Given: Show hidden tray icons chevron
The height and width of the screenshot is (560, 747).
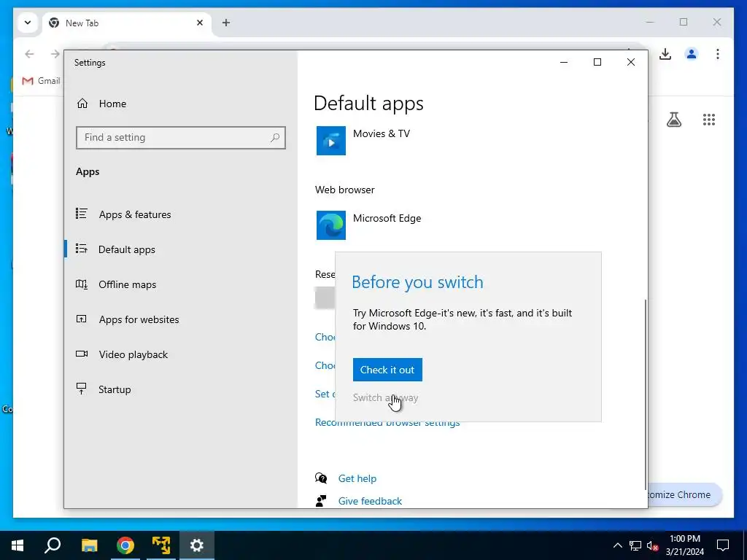Looking at the screenshot, I should [617, 545].
